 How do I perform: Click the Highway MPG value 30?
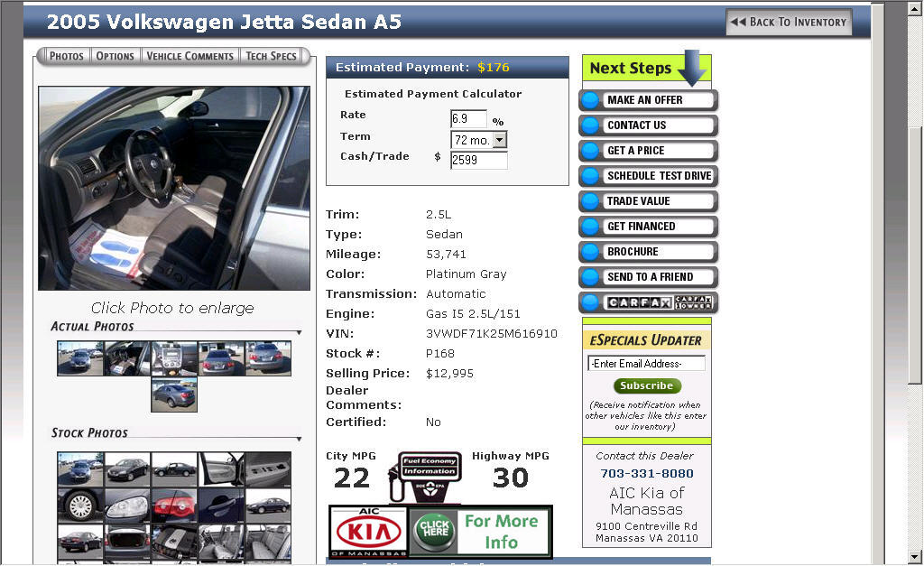(511, 478)
